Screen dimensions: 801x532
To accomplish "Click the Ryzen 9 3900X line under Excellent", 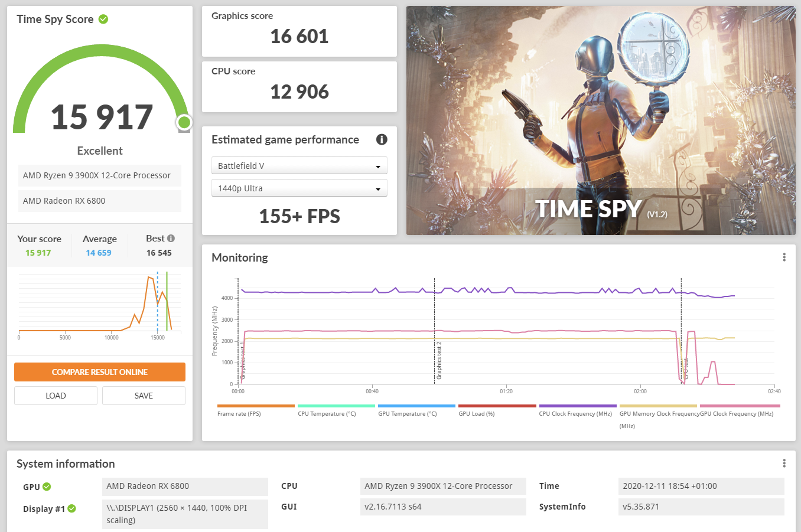I will coord(100,175).
